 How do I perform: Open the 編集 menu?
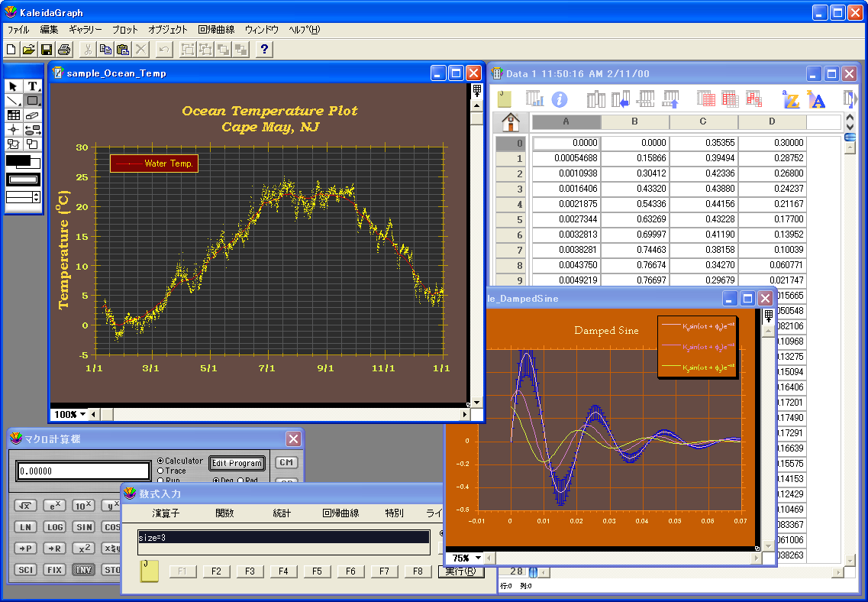[50, 29]
